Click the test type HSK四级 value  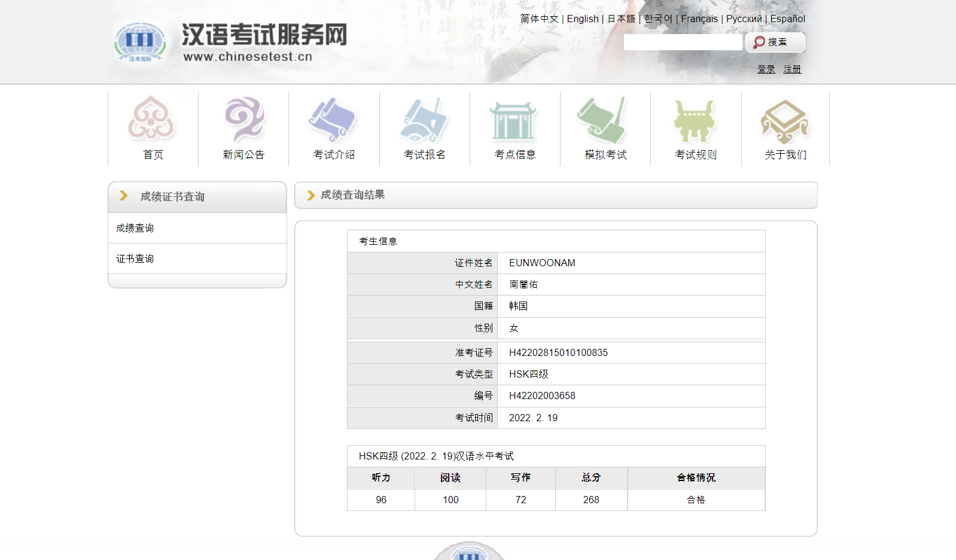click(528, 374)
